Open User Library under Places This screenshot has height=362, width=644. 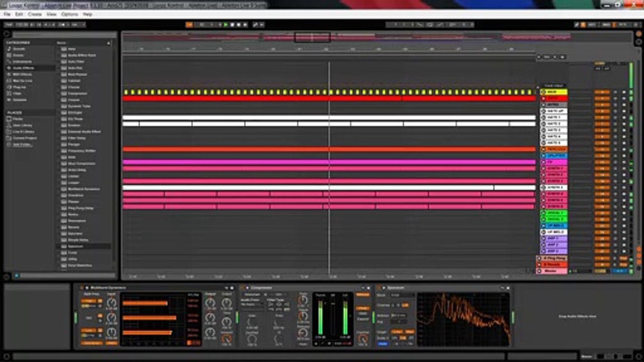pos(23,125)
